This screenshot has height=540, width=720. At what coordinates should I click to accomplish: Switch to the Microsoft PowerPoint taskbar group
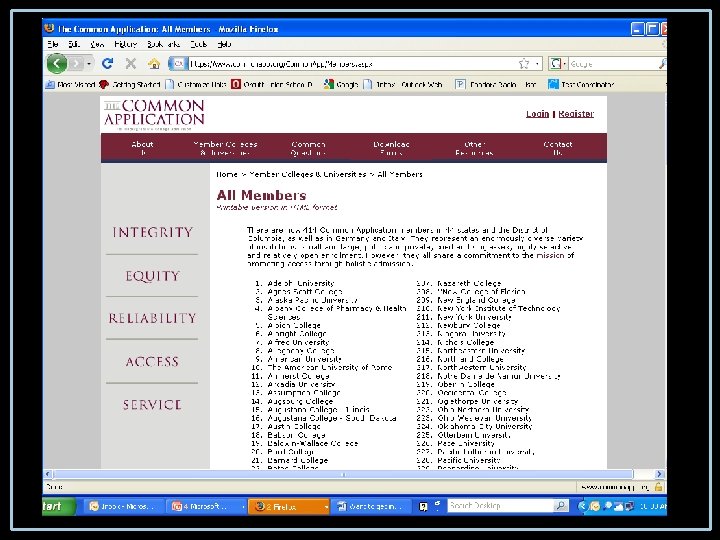[207, 506]
